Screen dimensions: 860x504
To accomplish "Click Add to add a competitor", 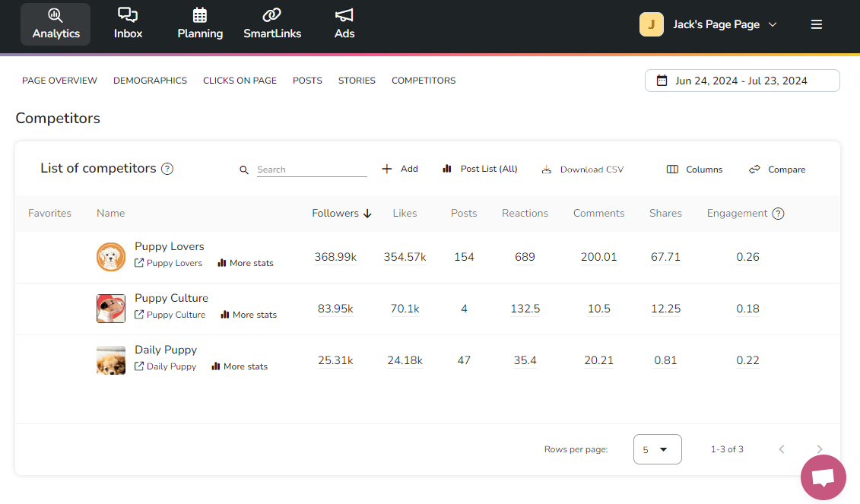I will [x=399, y=168].
